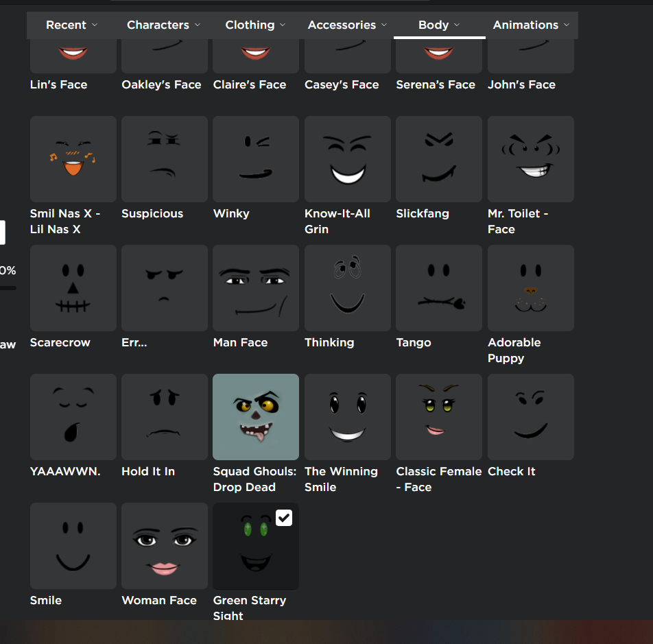
Task: Open the Lin's Face item link
Action: (x=59, y=84)
